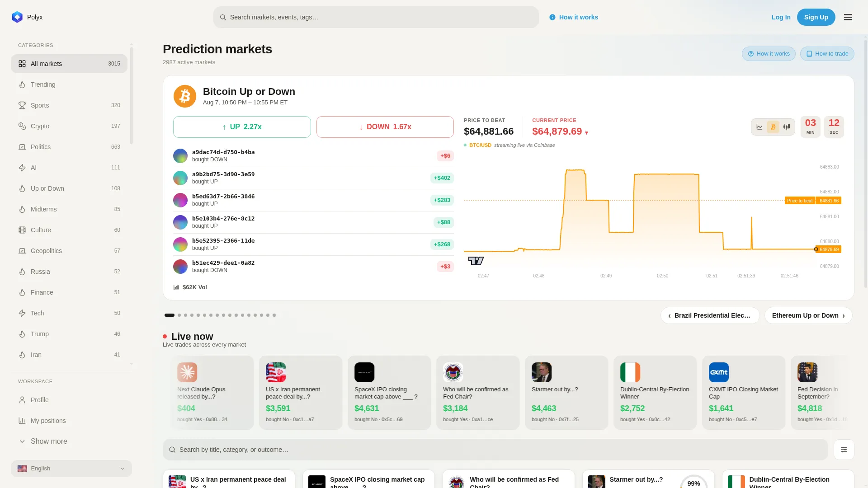868x488 pixels.
Task: Click the Sign Up button
Action: 816,17
